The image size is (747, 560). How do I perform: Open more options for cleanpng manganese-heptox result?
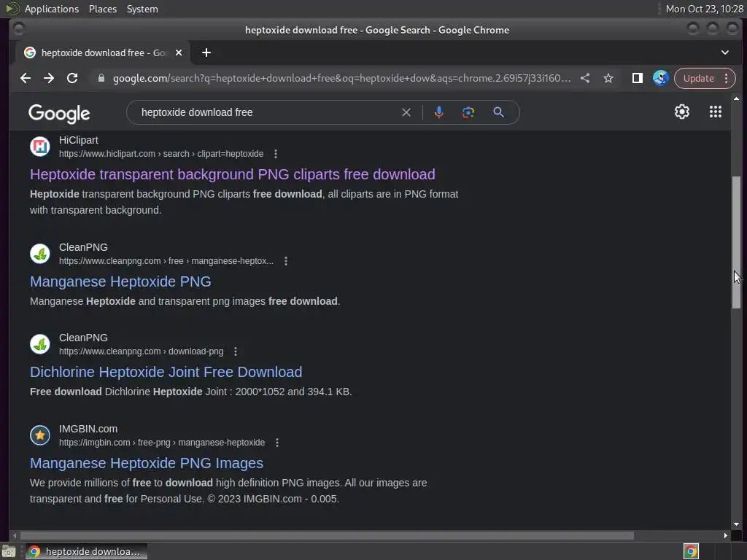[286, 261]
